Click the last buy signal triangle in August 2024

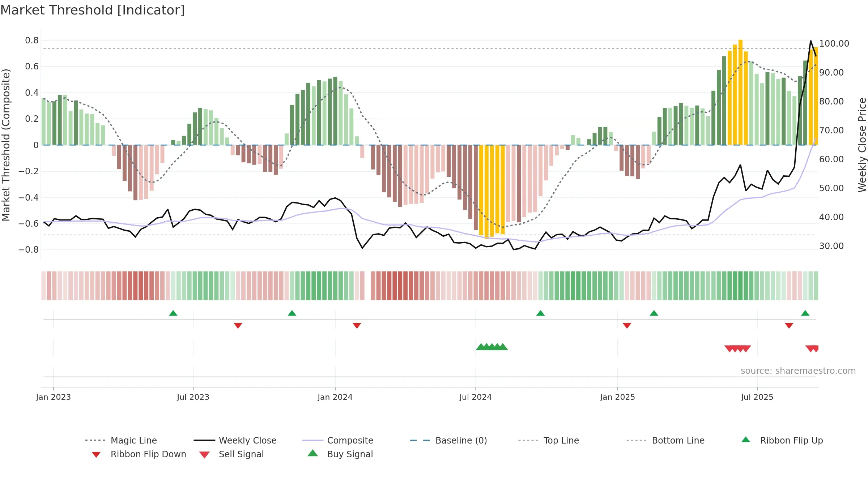coord(503,347)
